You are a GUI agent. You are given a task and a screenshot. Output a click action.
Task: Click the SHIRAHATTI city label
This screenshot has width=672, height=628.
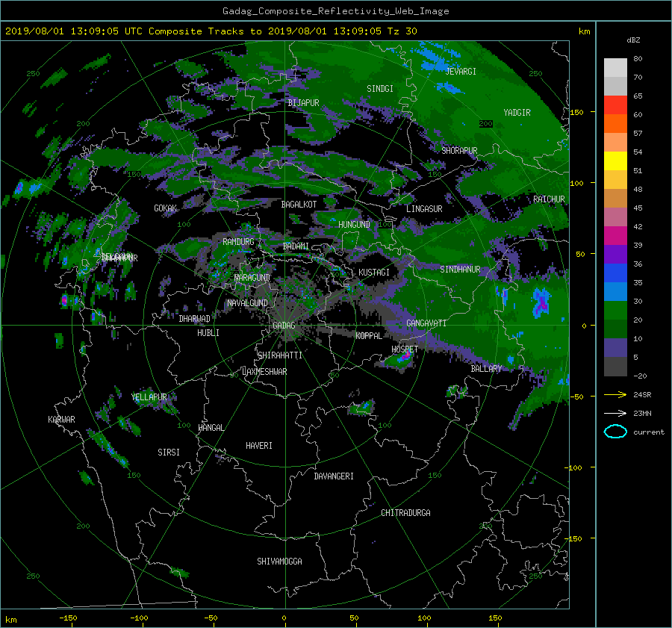pos(280,355)
